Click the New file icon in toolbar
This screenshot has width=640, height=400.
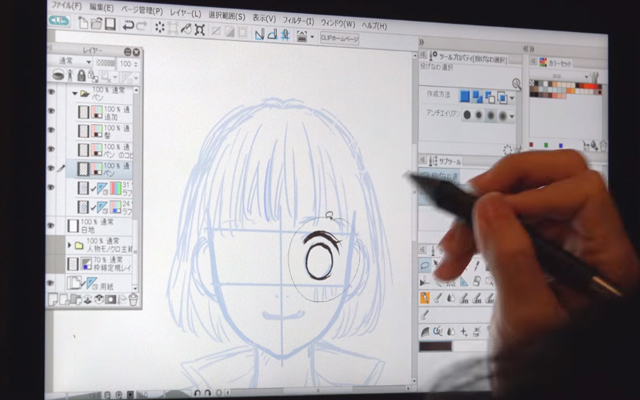pos(82,24)
